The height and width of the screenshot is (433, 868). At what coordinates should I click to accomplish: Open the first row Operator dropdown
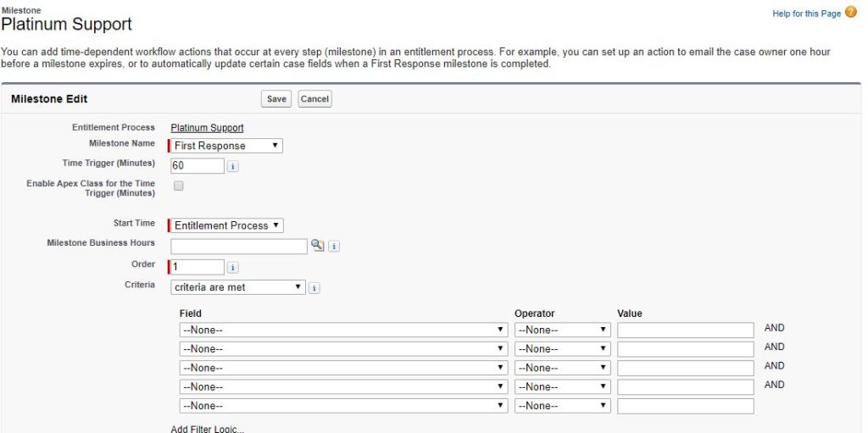pos(563,330)
